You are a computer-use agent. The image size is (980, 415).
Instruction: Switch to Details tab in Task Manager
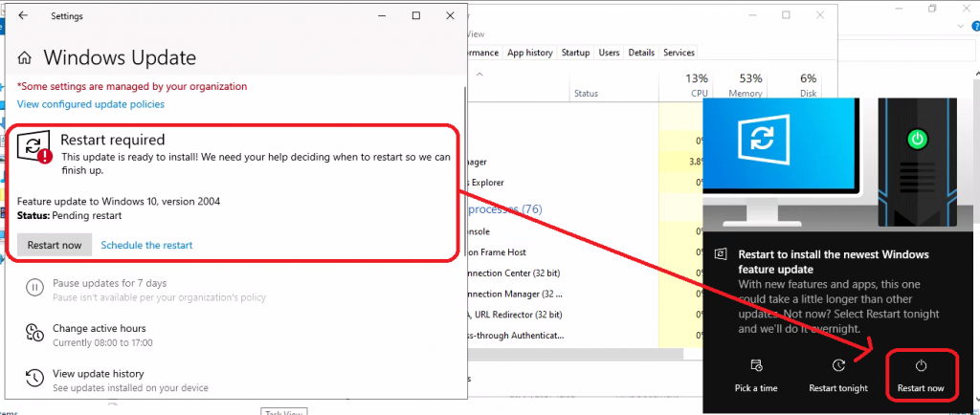pyautogui.click(x=641, y=53)
